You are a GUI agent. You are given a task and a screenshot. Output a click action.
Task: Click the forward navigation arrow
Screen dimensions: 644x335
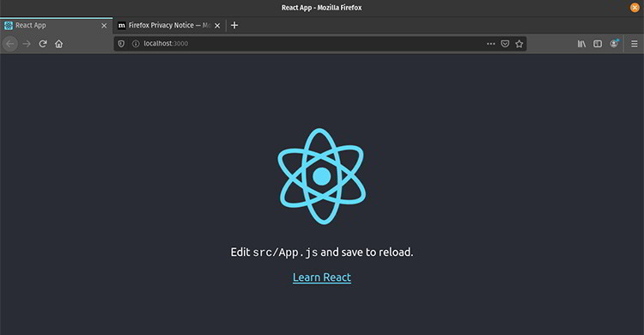[27, 44]
